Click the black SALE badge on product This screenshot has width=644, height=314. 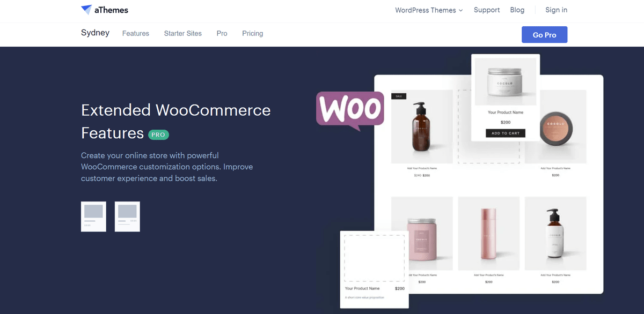(399, 96)
